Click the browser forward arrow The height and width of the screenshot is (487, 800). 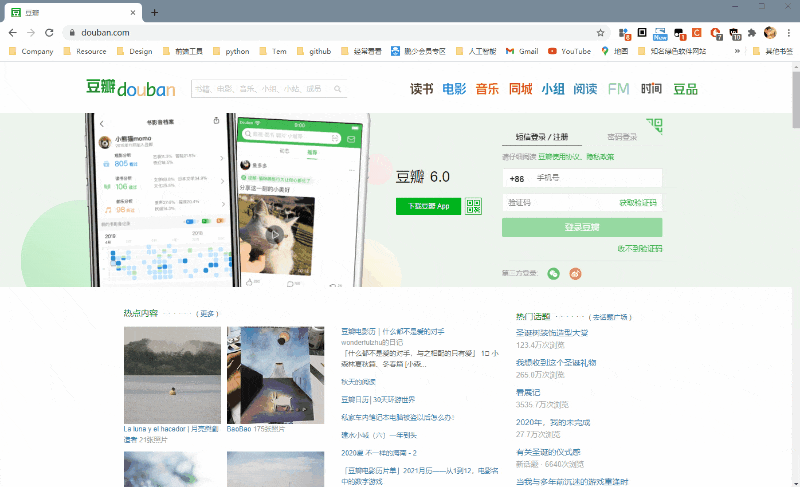(x=31, y=33)
